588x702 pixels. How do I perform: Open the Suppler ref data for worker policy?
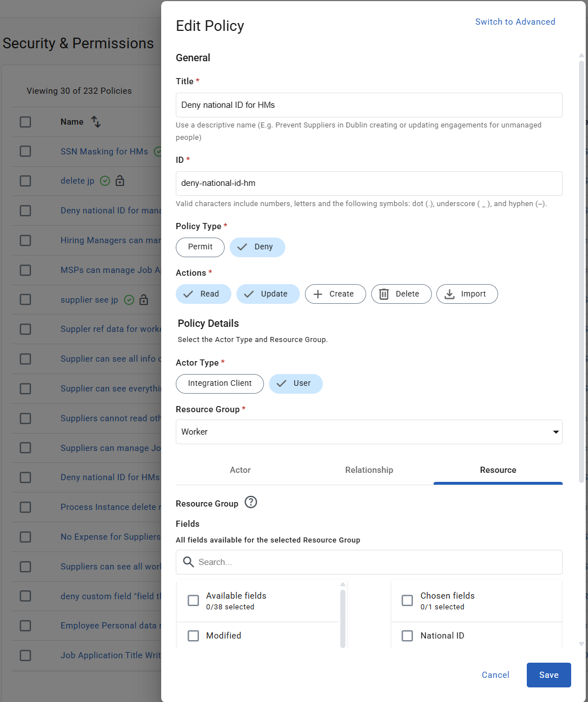click(x=111, y=329)
